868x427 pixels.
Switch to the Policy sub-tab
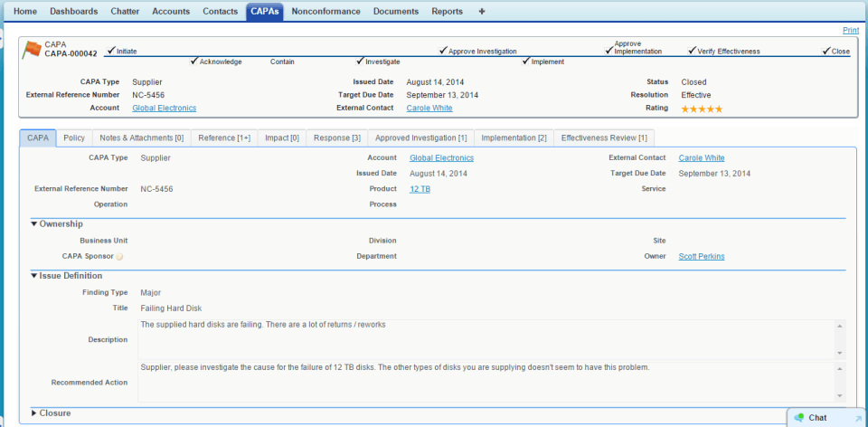[74, 138]
